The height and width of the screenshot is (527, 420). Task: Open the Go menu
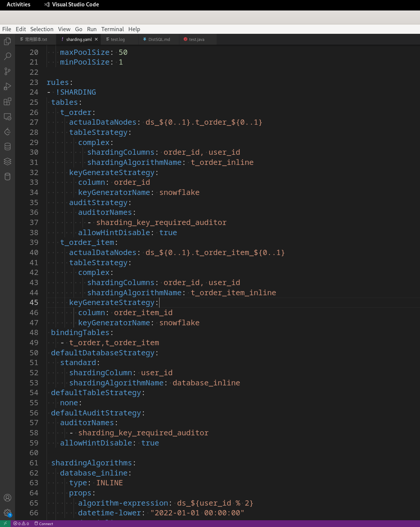coord(78,29)
